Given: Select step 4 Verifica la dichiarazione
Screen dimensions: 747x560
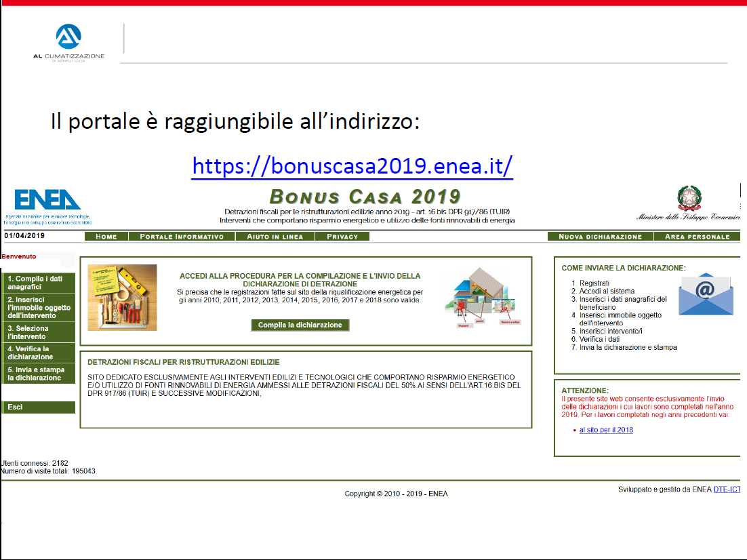Looking at the screenshot, I should point(39,353).
